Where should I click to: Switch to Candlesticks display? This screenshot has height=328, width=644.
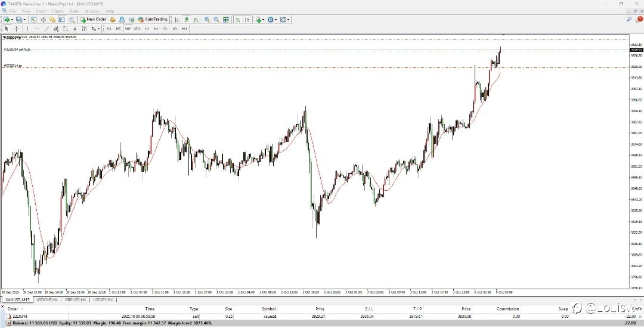pyautogui.click(x=187, y=19)
